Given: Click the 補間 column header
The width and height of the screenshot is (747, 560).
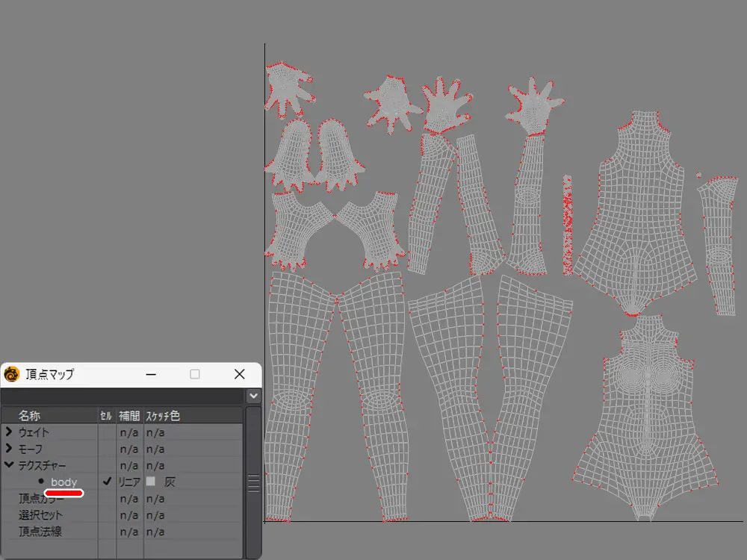Looking at the screenshot, I should click(x=128, y=416).
